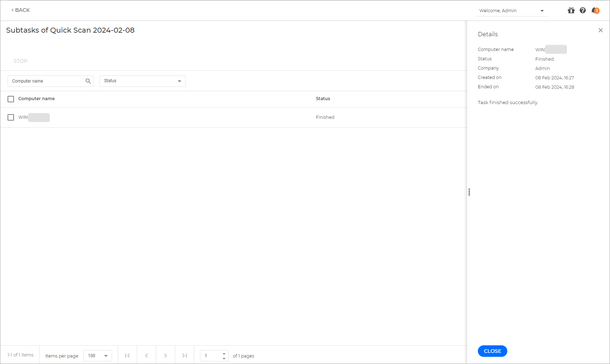Screen dimensions: 610x364
Task: Jump to last page using the pagination icon
Action: pos(184,355)
